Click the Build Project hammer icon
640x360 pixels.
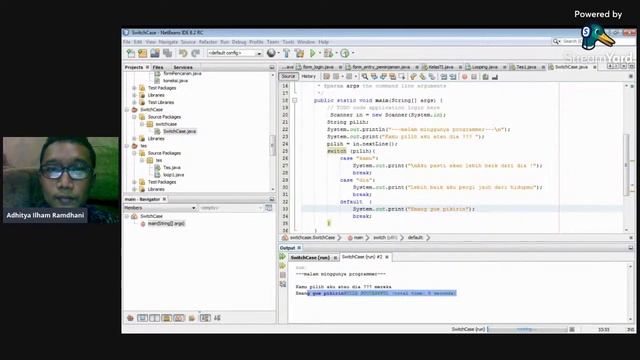point(287,53)
